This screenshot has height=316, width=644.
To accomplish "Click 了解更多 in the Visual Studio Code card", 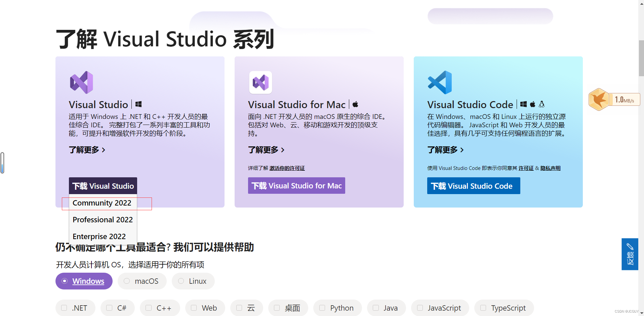I will (445, 150).
